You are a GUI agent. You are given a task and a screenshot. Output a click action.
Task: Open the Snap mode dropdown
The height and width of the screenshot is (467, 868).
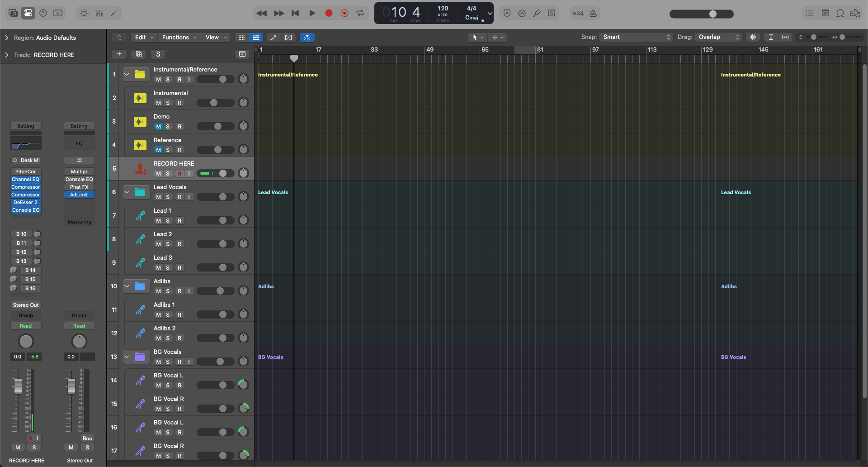click(636, 37)
